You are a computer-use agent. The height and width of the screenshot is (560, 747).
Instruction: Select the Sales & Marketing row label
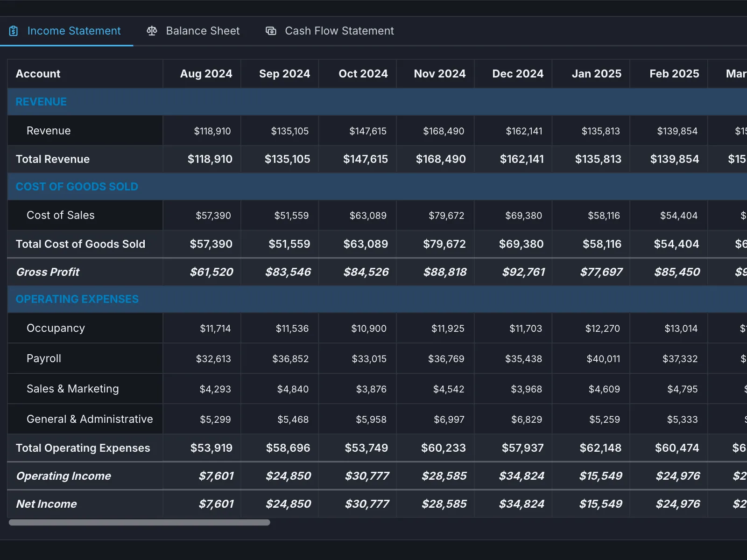coord(73,389)
